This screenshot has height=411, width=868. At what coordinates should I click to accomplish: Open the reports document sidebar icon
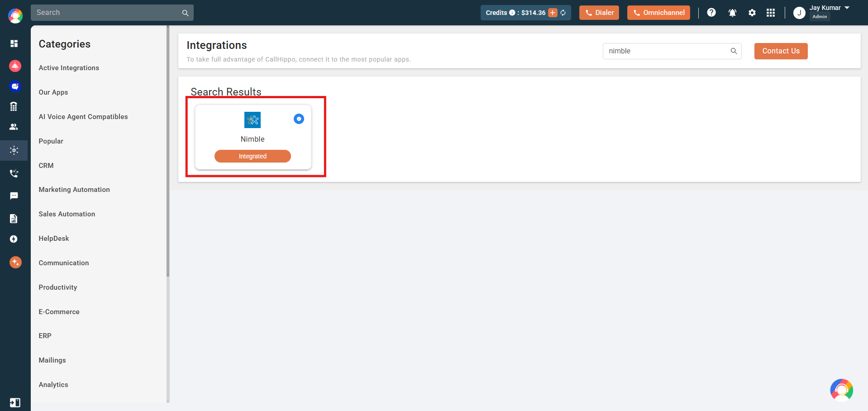tap(14, 219)
